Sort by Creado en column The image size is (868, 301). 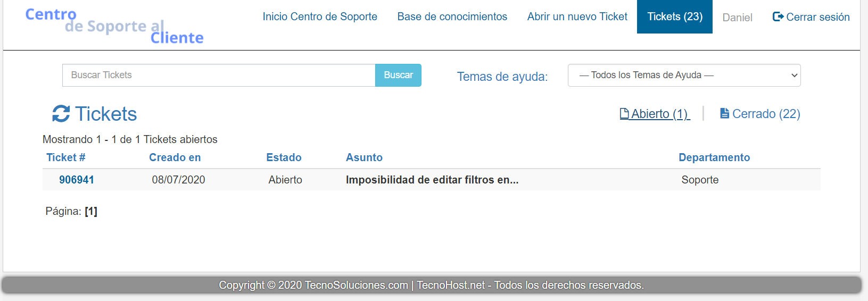175,157
